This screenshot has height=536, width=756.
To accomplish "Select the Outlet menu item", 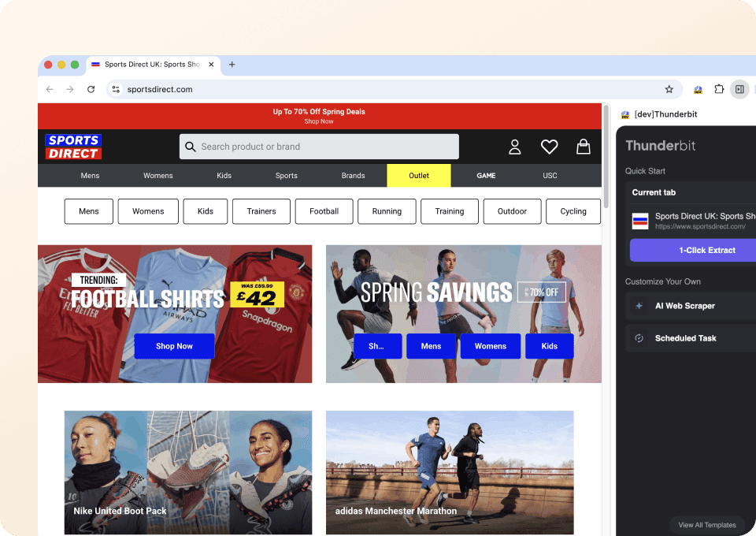I will (419, 176).
